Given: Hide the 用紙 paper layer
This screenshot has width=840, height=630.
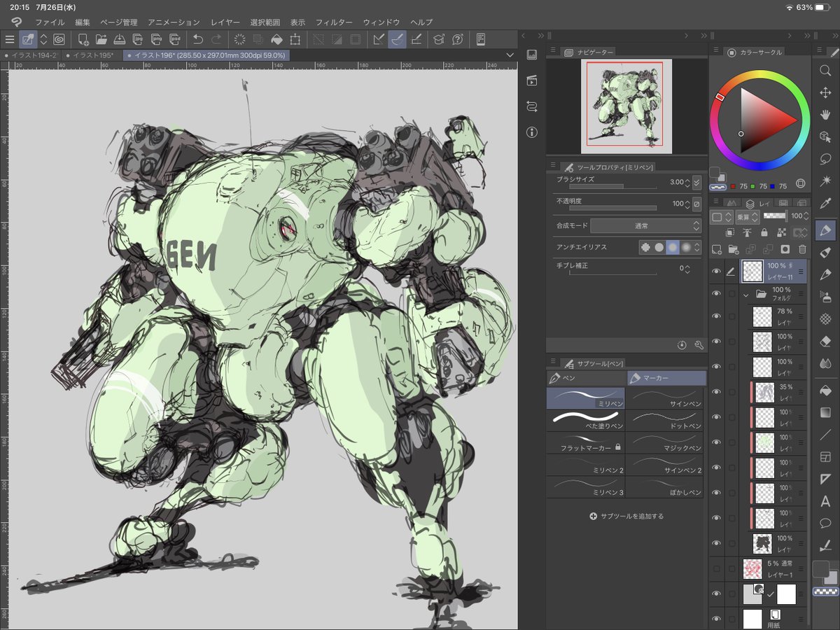Looking at the screenshot, I should coord(715,619).
